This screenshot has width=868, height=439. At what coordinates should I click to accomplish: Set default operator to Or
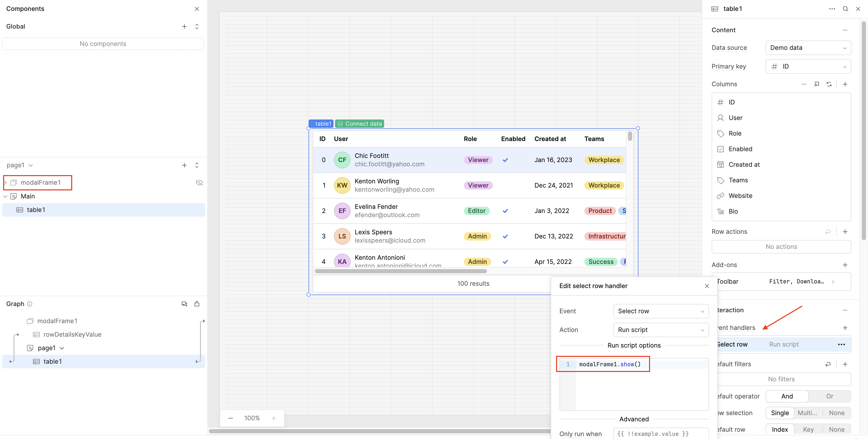(829, 397)
